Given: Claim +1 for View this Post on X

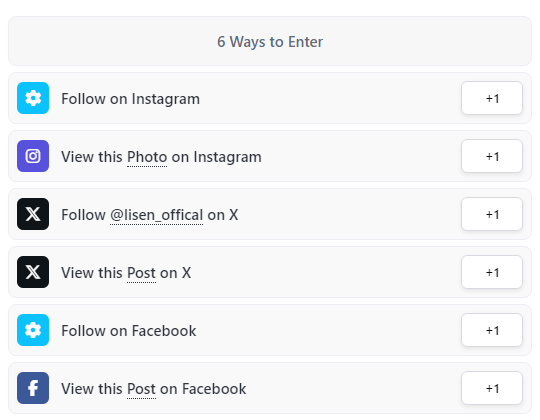Looking at the screenshot, I should 492,272.
